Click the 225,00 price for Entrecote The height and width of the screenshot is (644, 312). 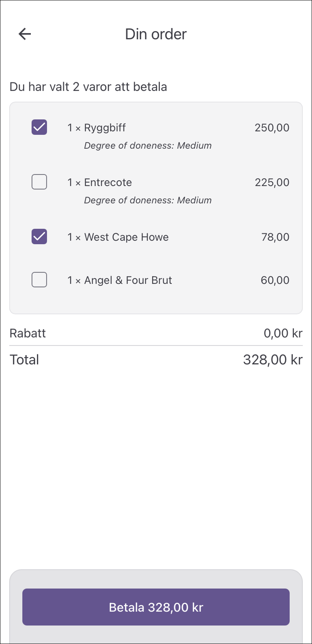[x=272, y=183]
